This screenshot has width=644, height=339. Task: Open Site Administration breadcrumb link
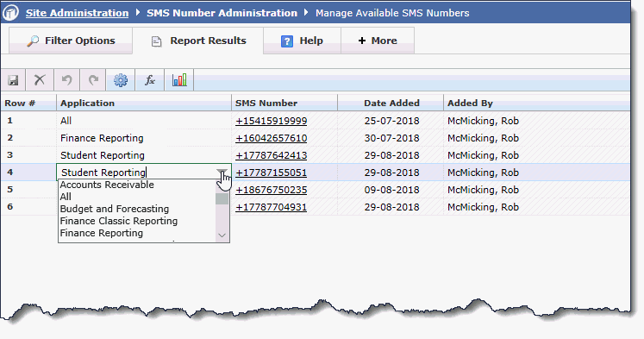78,13
